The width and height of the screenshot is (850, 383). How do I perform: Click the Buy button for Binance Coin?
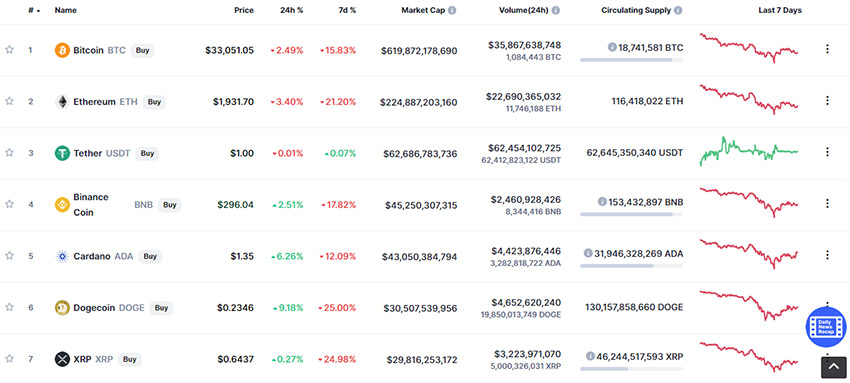[170, 205]
